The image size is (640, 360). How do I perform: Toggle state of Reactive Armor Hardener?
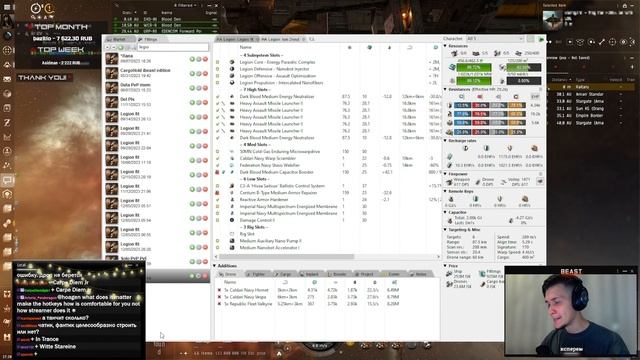tap(218, 200)
